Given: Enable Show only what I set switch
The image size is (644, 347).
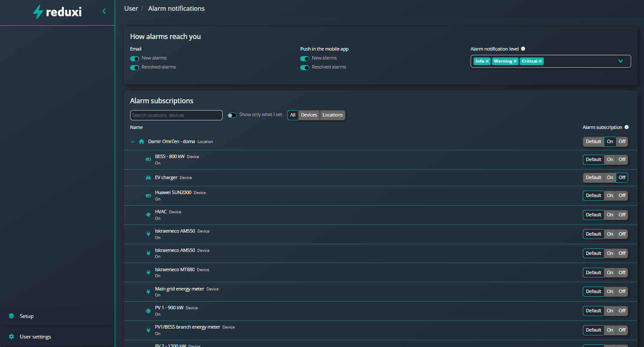Looking at the screenshot, I should point(232,115).
